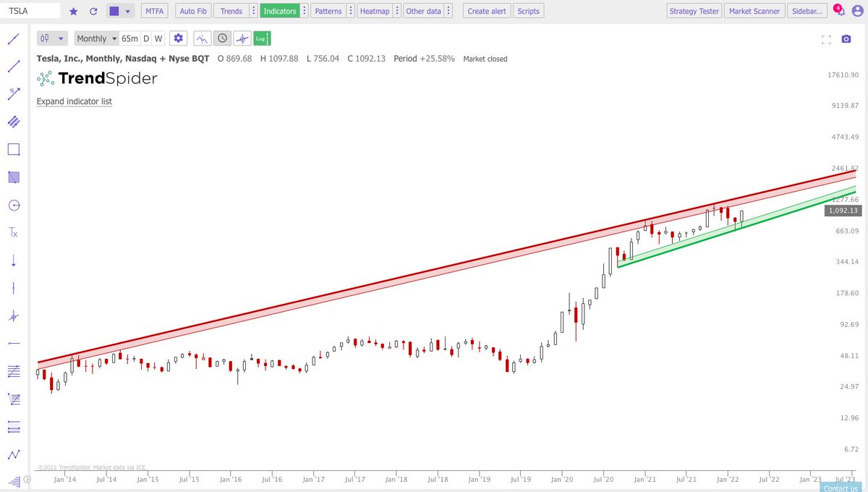This screenshot has width=868, height=492.
Task: Select the Fibonacci retracement lines tool
Action: (13, 371)
